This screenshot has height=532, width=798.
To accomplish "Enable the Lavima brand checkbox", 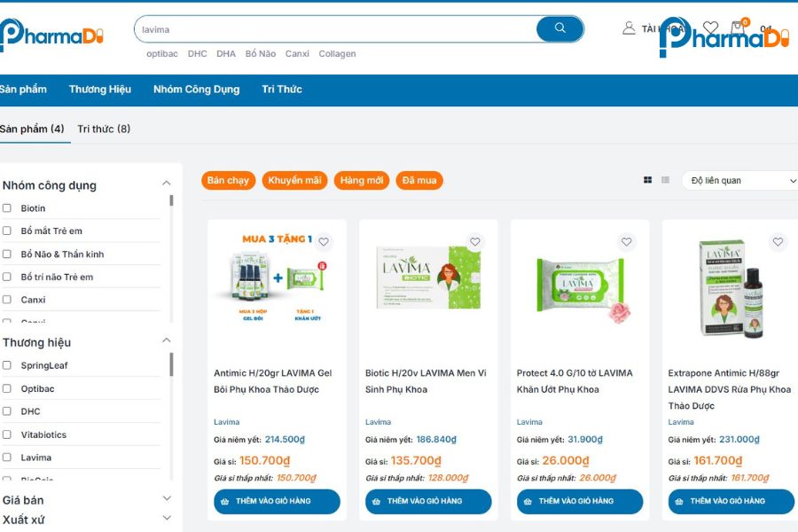I will [7, 458].
